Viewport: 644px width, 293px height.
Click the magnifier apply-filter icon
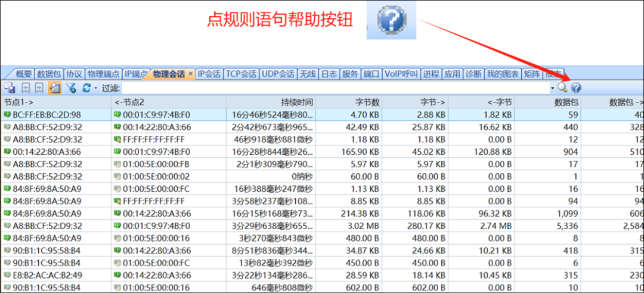(562, 88)
